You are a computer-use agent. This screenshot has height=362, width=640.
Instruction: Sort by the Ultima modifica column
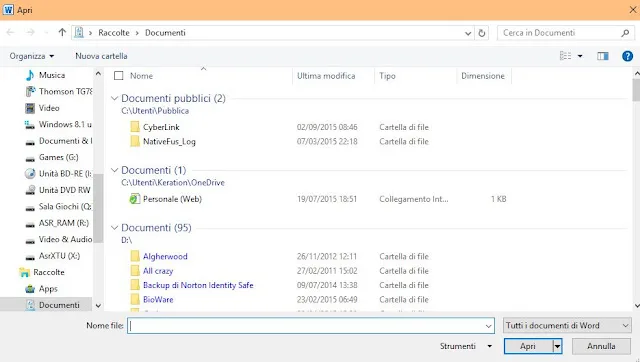coord(326,76)
